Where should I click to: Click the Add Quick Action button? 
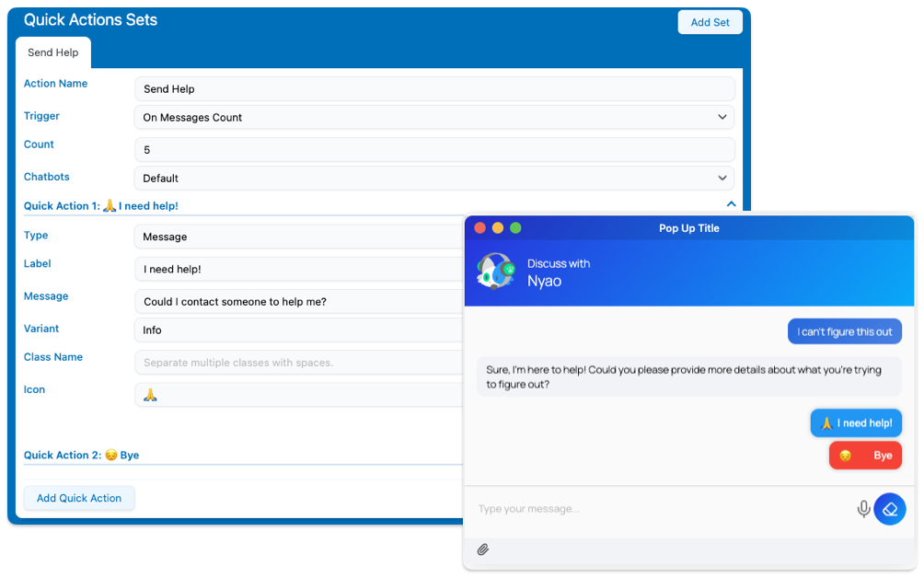pyautogui.click(x=79, y=498)
